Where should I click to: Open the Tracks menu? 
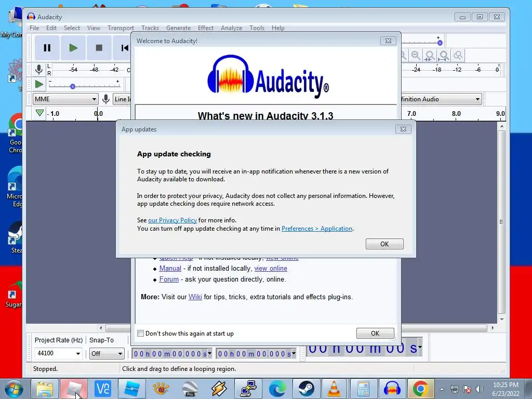click(150, 28)
